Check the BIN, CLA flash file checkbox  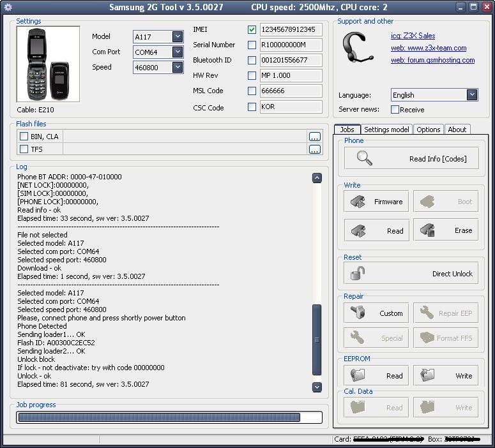[24, 137]
